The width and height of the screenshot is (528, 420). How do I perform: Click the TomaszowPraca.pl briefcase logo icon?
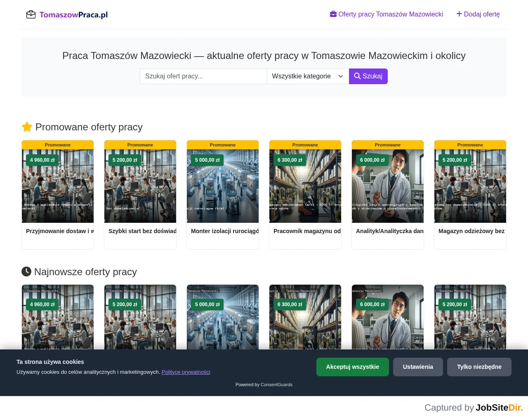[31, 15]
